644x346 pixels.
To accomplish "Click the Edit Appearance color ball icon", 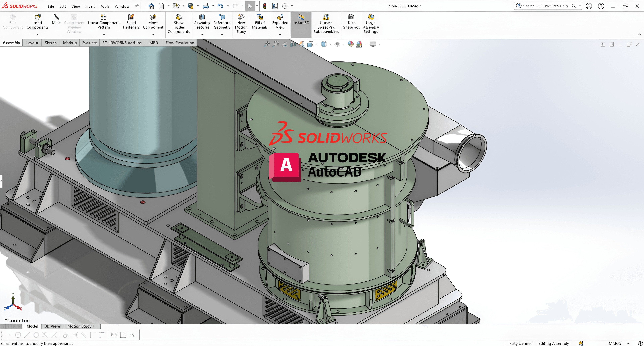I will tap(351, 44).
